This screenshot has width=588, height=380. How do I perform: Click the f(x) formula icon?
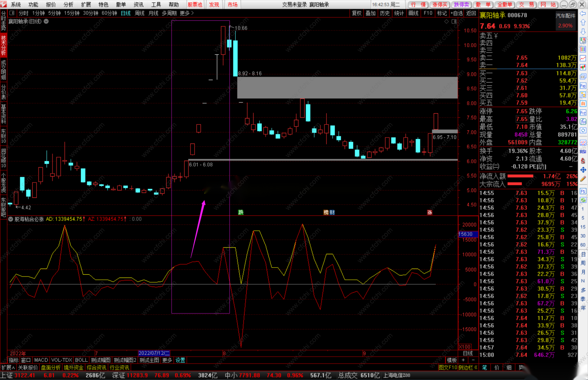583,122
